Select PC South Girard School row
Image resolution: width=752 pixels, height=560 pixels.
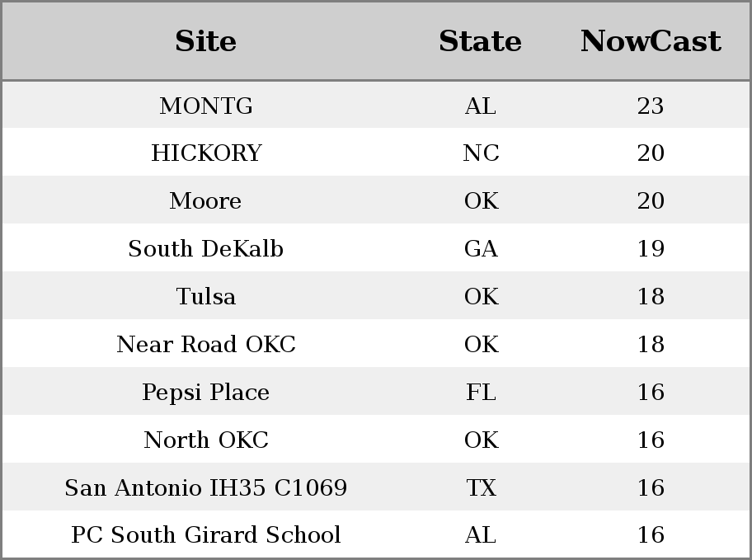[x=376, y=534]
